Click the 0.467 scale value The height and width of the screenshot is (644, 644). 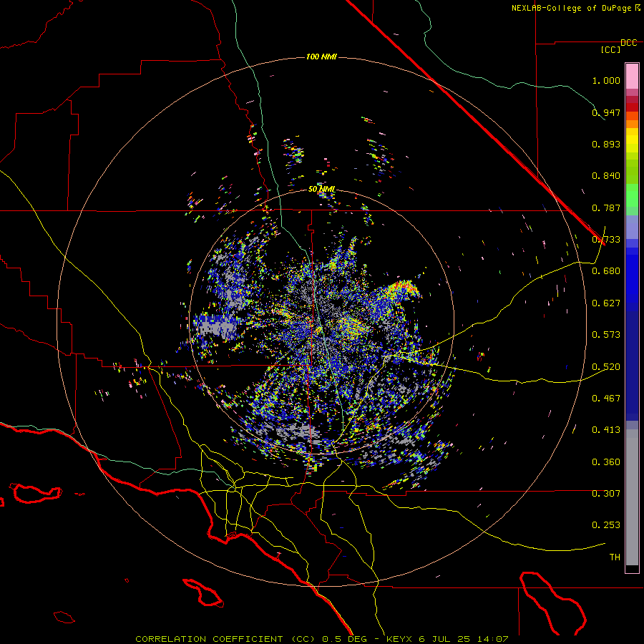point(606,399)
